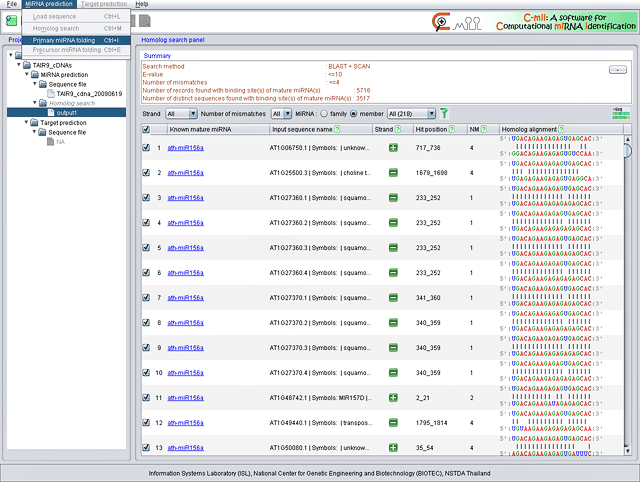Open ath-miR156a link in row 1
This screenshot has height=482, width=640.
point(185,148)
